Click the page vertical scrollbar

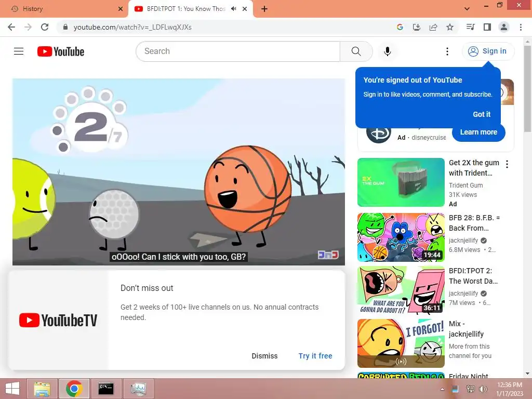coord(527,89)
